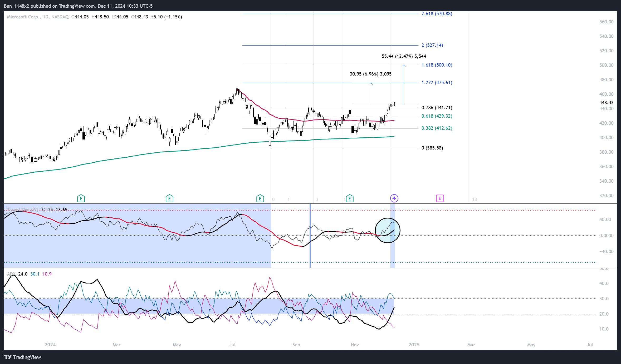Click the 2.618 (570.88) Fibonacci label
Screen dimensions: 621x364
pos(437,14)
